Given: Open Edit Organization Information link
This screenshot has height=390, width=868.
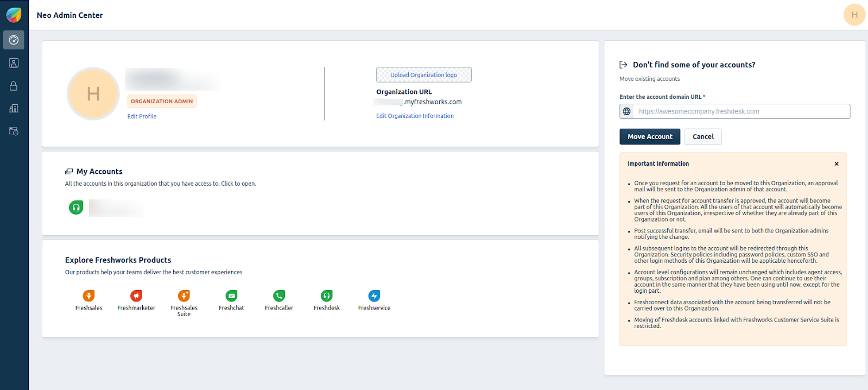Looking at the screenshot, I should [415, 116].
